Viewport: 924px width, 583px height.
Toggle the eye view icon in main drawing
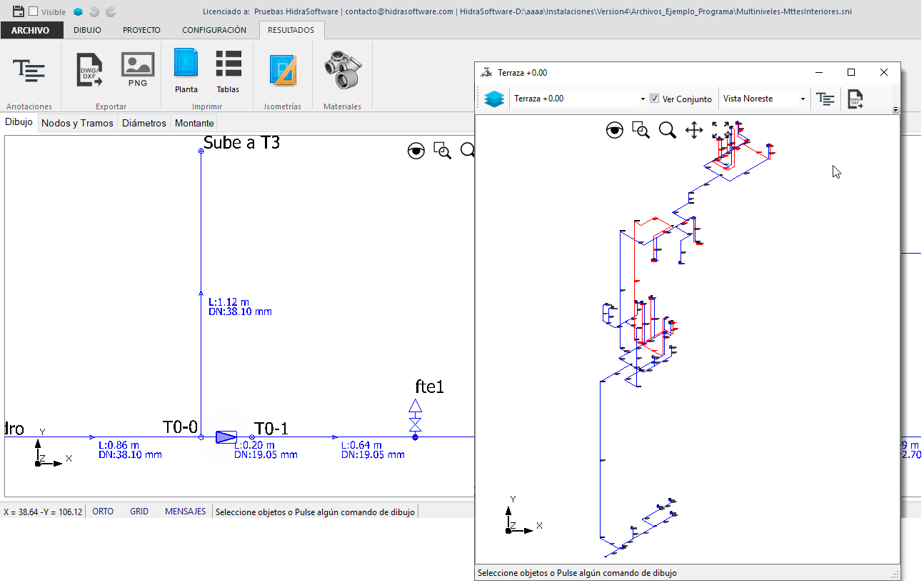pos(416,151)
